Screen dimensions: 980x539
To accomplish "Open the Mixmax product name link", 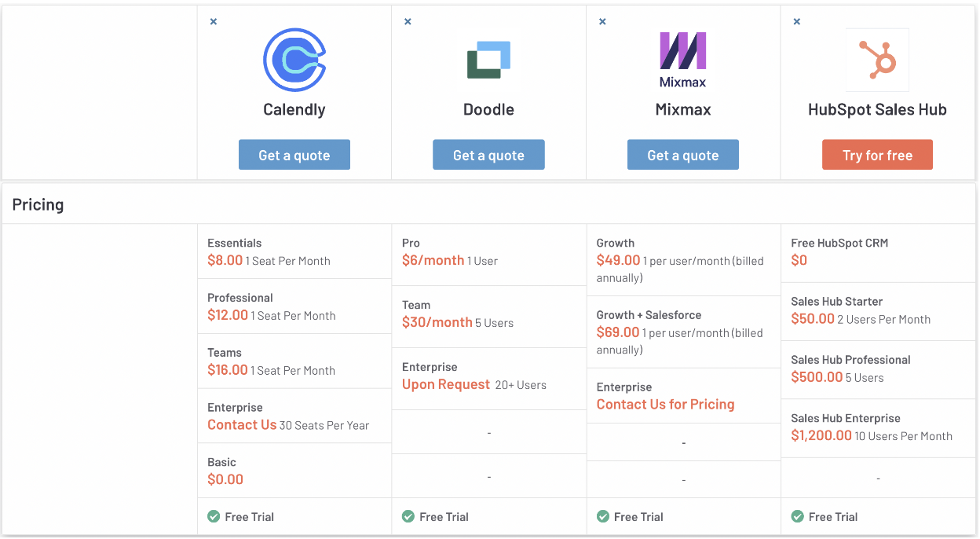I will pyautogui.click(x=683, y=110).
